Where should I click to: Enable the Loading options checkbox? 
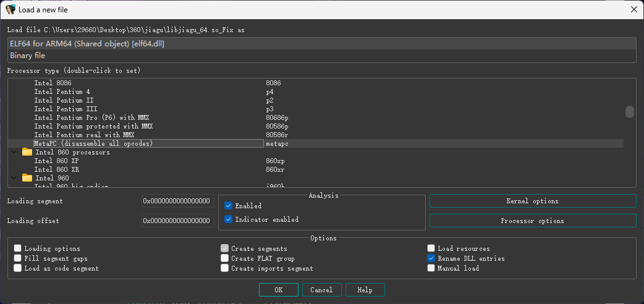point(18,248)
